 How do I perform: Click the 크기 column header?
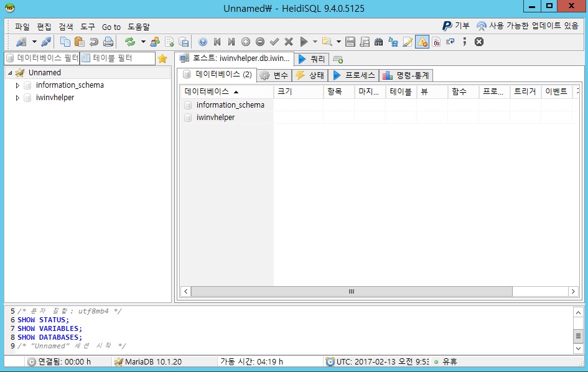coord(299,91)
